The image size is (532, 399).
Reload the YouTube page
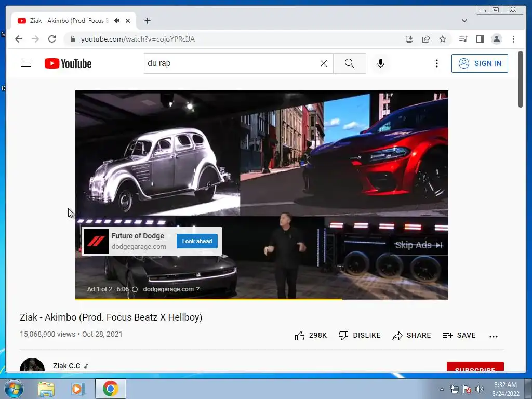click(52, 39)
